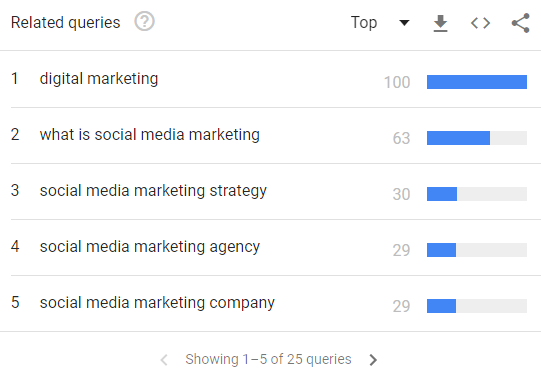Viewport: 541px width, 379px height.
Task: Click the 100 score bar
Action: pyautogui.click(x=477, y=82)
